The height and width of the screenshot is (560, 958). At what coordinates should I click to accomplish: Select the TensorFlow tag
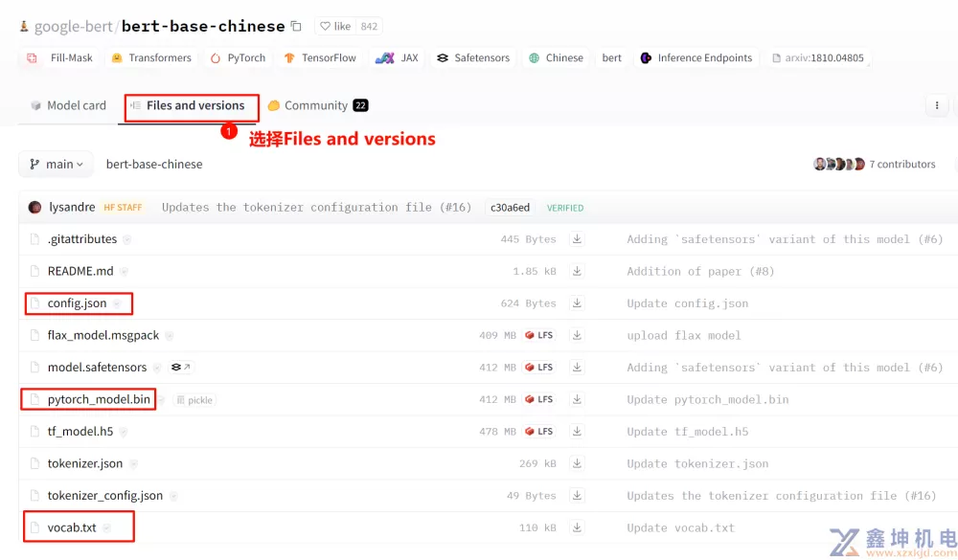(320, 58)
